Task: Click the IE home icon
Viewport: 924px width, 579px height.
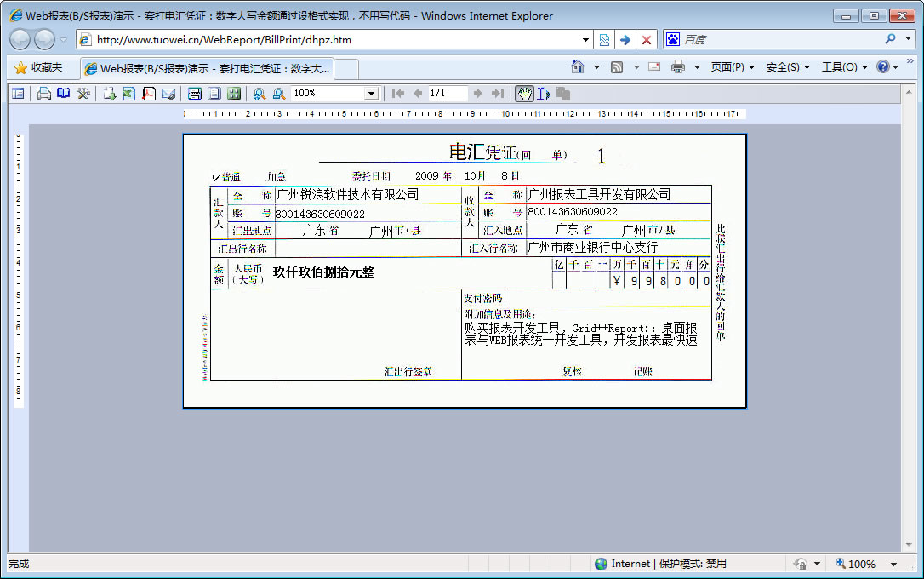Action: click(578, 67)
